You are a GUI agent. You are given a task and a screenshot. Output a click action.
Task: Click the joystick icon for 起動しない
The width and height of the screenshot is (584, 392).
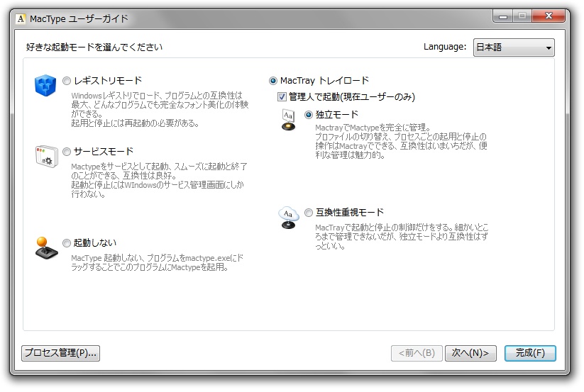pyautogui.click(x=46, y=248)
